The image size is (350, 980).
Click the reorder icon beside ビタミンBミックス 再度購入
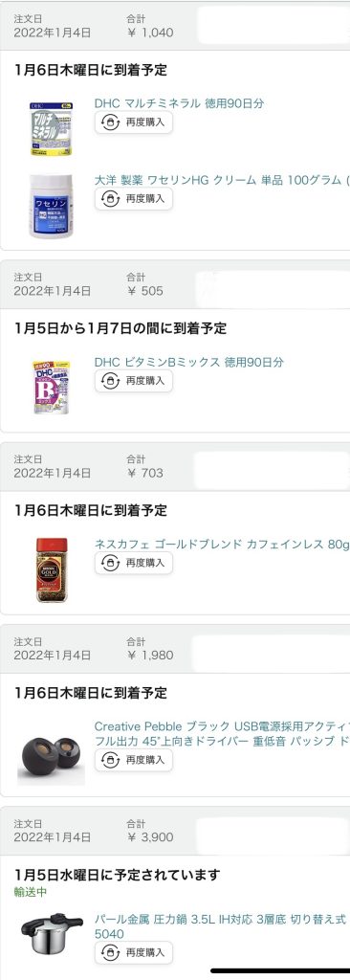click(110, 381)
